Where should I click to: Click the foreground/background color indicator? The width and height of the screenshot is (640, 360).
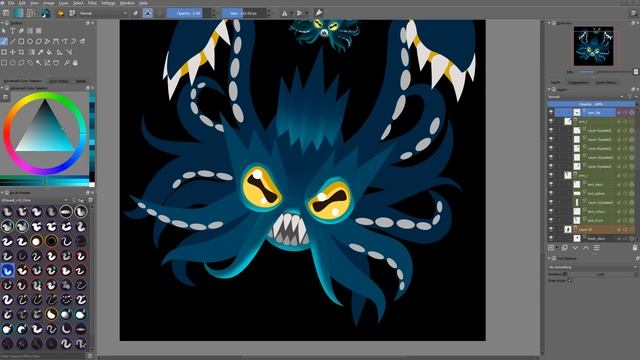[45, 13]
